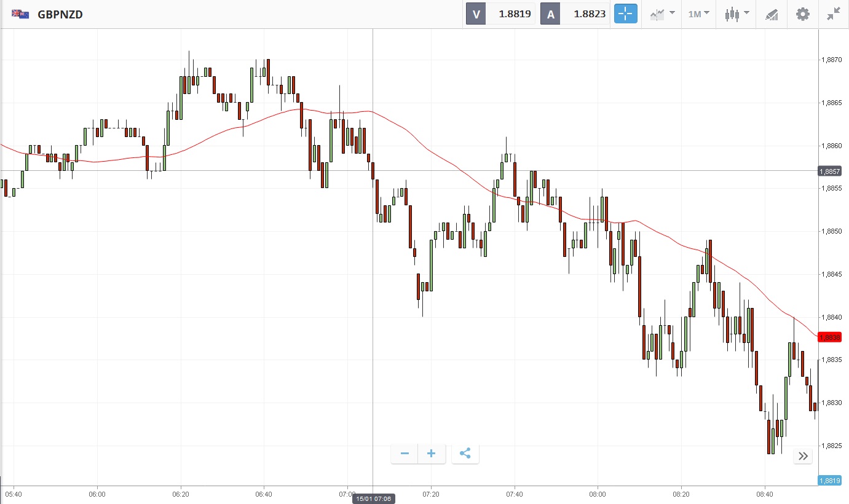Screen dimensions: 849x504
Task: Select the drawing tools pencil icon
Action: tap(771, 14)
